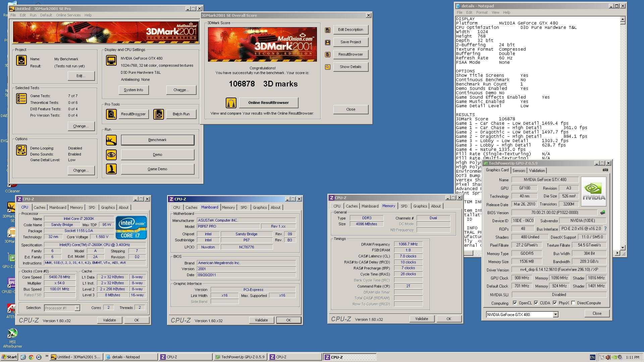This screenshot has width=644, height=362.
Task: Switch to Sensors tab in GPU-Z
Action: point(519,171)
